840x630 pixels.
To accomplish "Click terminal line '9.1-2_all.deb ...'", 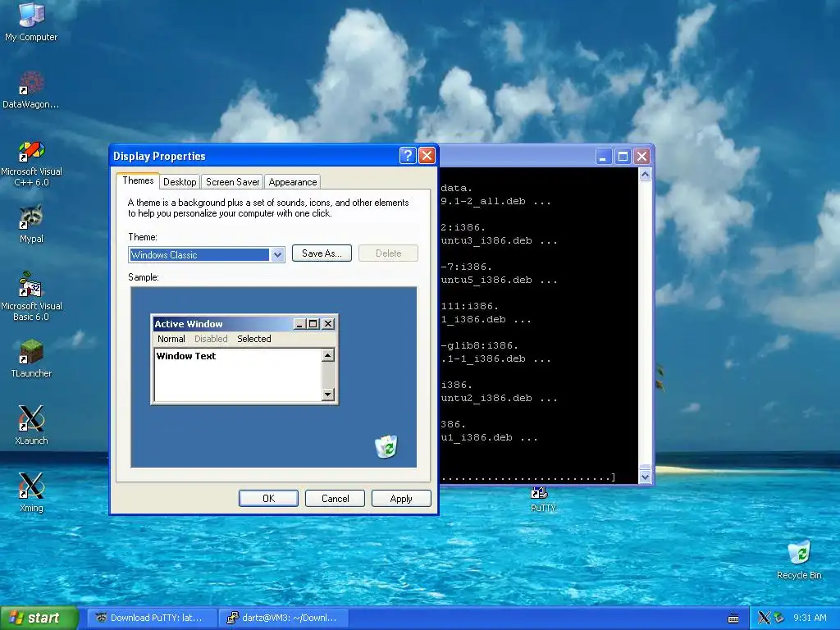I will (x=495, y=202).
